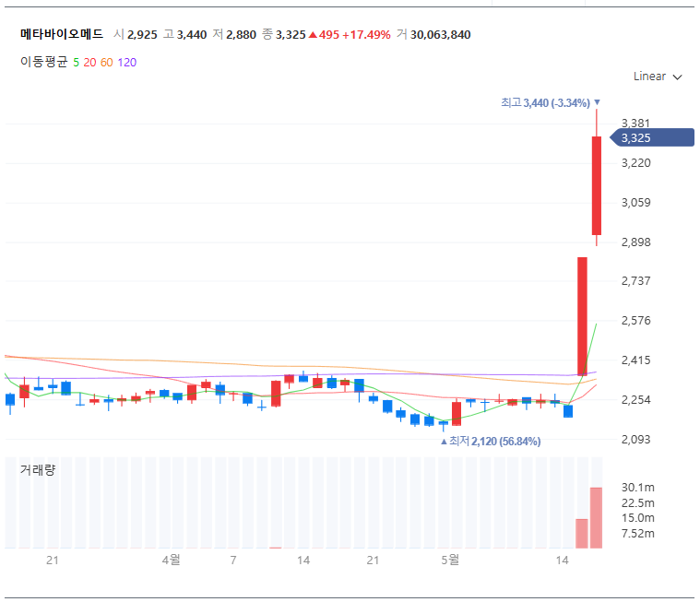The image size is (700, 602).
Task: Click the 30.1m volume axis label
Action: (637, 488)
